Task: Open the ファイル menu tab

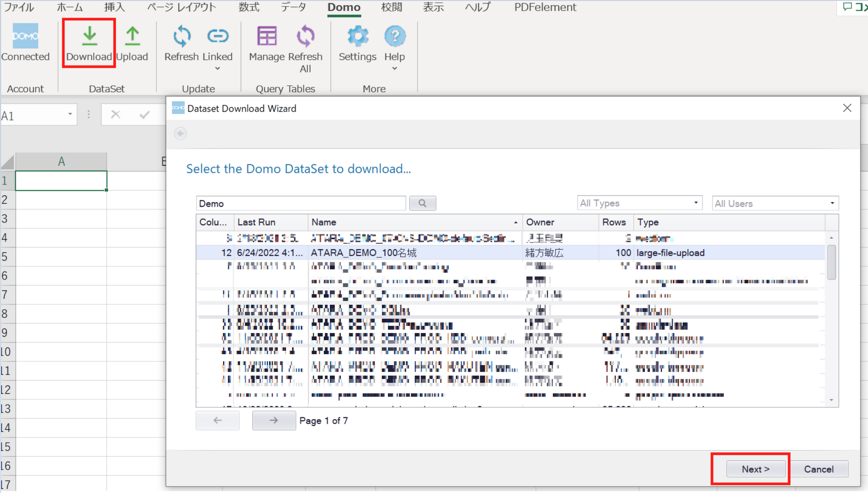Action: (19, 7)
